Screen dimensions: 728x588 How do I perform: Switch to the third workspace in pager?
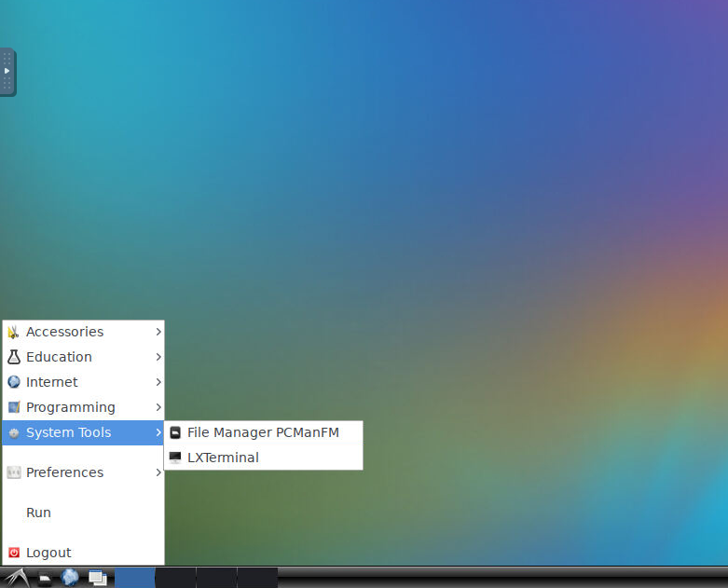[216, 578]
